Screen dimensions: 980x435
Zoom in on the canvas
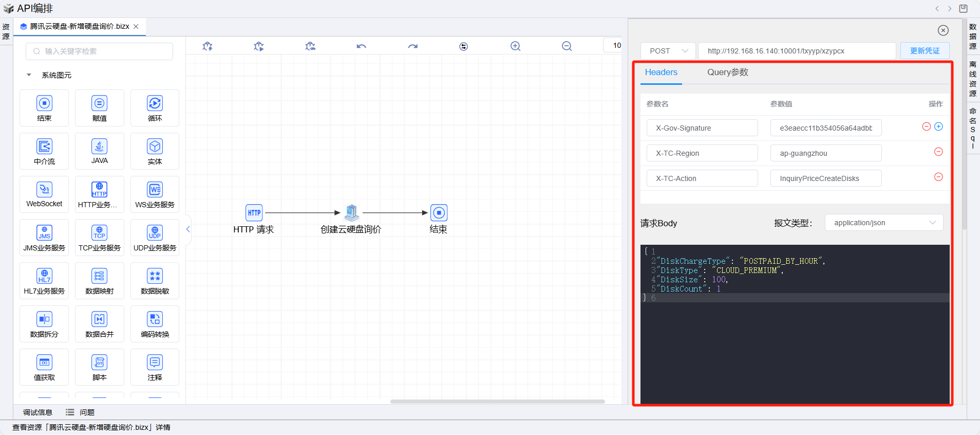tap(516, 46)
